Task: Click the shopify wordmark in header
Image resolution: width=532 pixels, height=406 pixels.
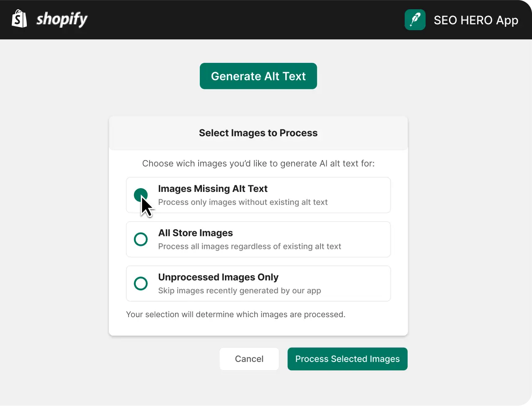Action: pyautogui.click(x=62, y=19)
